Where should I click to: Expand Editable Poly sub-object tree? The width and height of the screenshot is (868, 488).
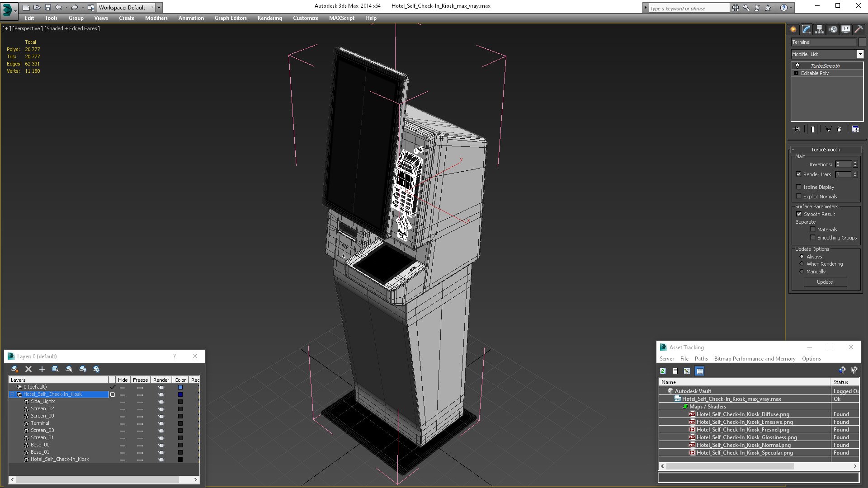(797, 73)
